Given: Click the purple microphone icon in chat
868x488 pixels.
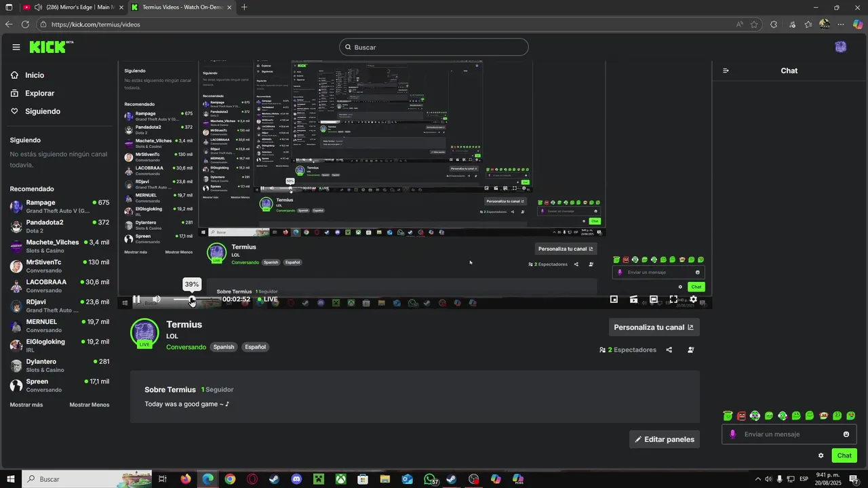Looking at the screenshot, I should click(x=732, y=434).
